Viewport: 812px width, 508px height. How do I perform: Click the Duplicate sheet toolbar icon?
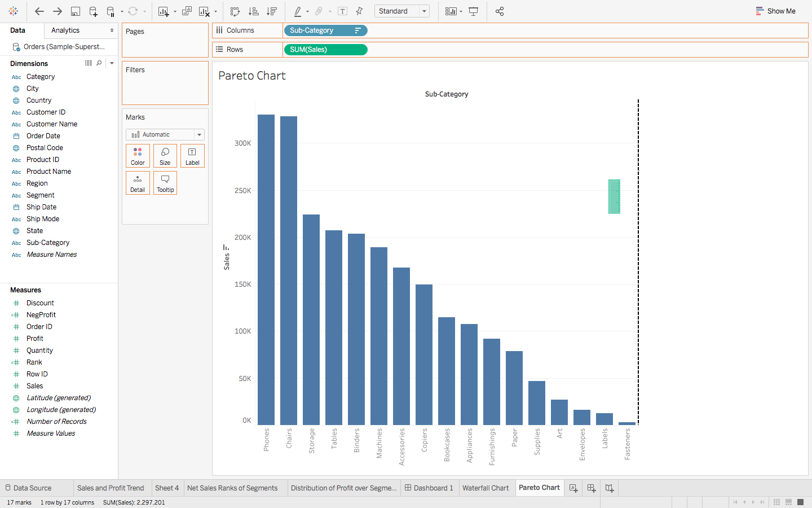coord(187,11)
